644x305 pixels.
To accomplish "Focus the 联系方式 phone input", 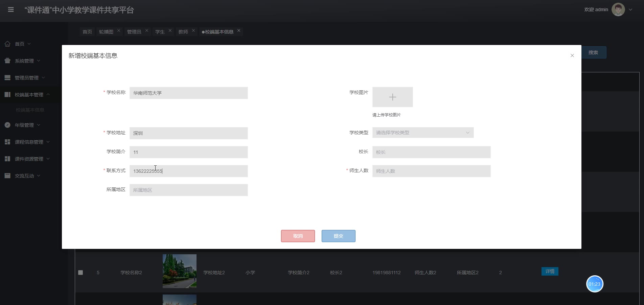I will (x=189, y=171).
